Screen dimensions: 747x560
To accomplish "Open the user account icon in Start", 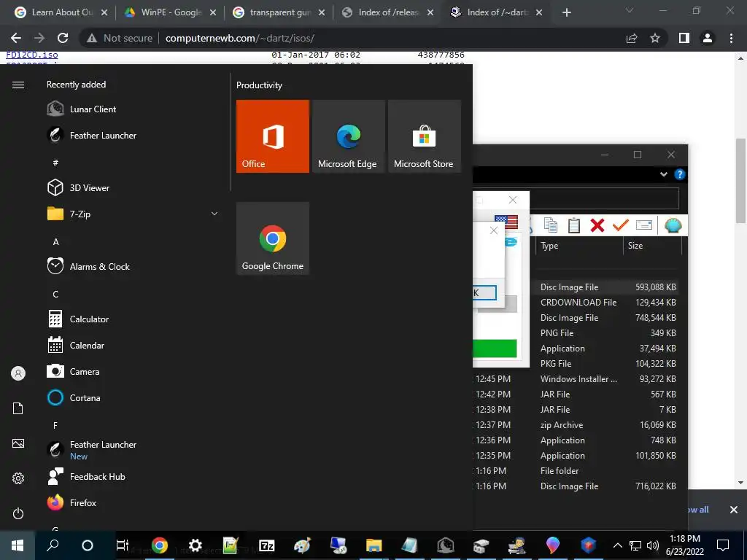I will 18,373.
